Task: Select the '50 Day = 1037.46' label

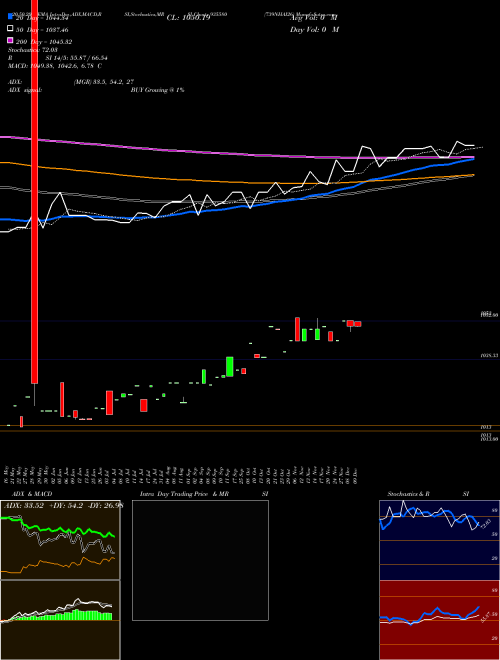Action: point(42,30)
